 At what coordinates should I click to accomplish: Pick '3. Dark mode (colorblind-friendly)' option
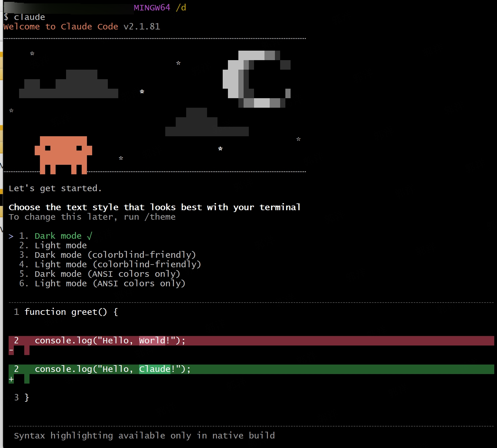coord(108,255)
